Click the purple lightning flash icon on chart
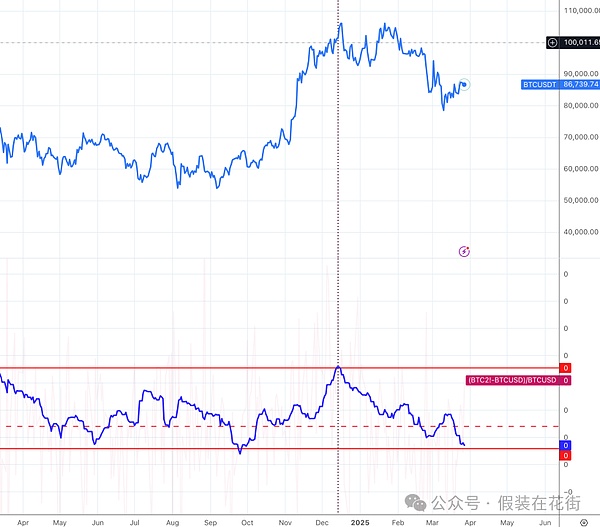Screen dimensions: 600x527 coord(463,251)
